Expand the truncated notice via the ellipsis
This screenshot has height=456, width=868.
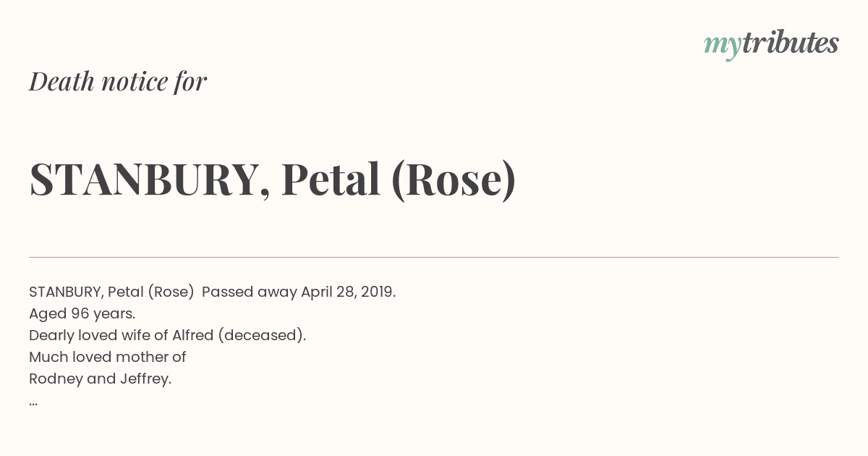[x=33, y=402]
